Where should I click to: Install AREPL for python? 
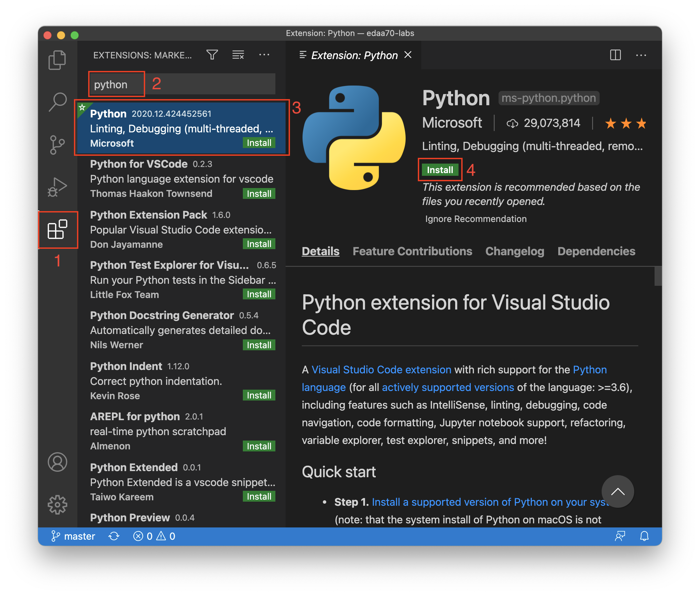point(259,446)
